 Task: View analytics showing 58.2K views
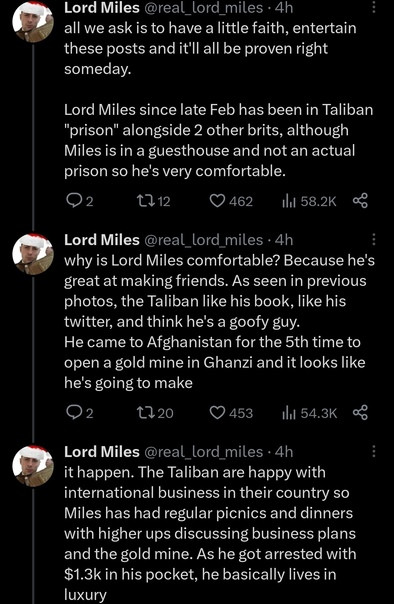(x=309, y=201)
